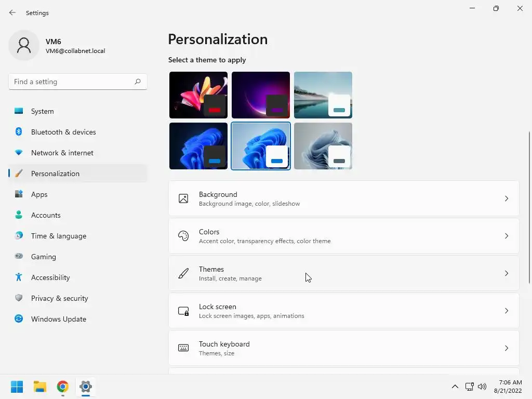The height and width of the screenshot is (399, 532).
Task: Open Windows Update page
Action: click(78, 319)
